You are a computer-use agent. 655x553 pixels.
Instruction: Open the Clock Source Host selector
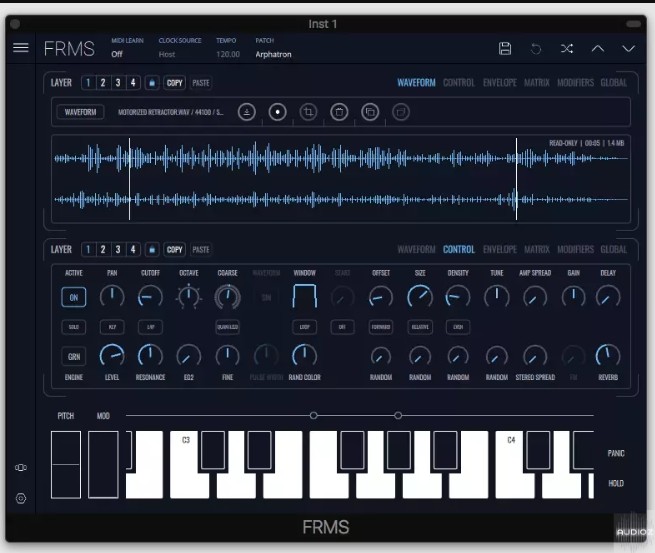pos(167,54)
